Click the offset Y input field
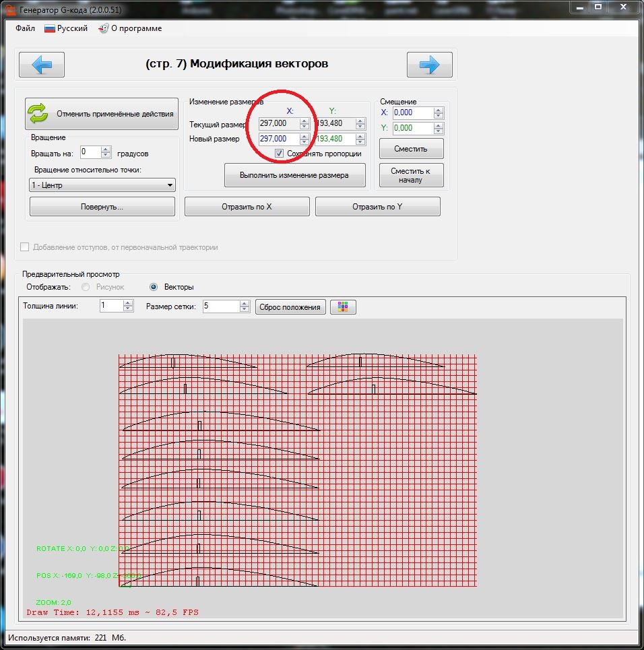 pyautogui.click(x=413, y=128)
